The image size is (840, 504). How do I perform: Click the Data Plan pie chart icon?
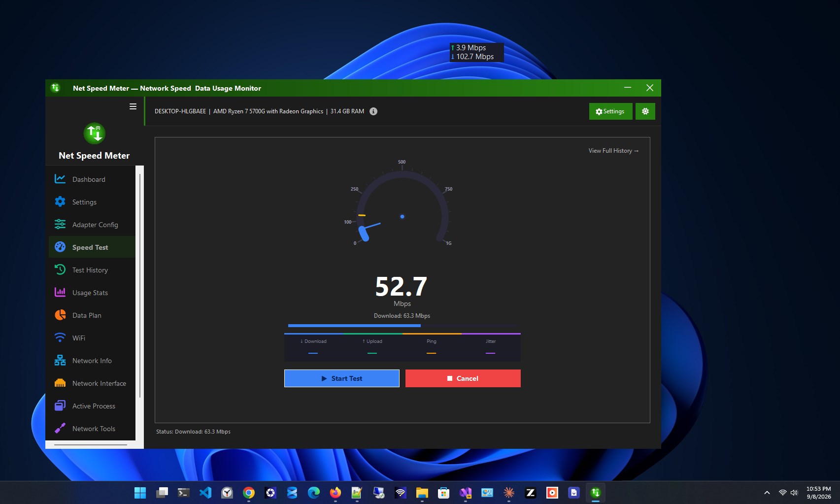[x=60, y=315]
